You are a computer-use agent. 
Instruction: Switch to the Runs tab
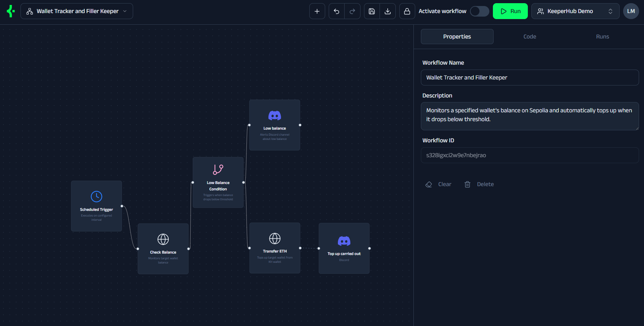[602, 36]
